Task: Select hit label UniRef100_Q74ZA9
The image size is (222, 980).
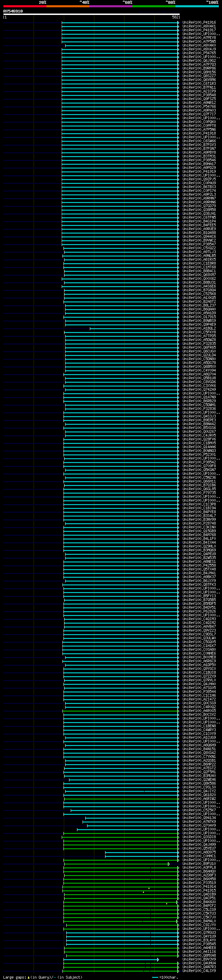Action: click(x=199, y=390)
